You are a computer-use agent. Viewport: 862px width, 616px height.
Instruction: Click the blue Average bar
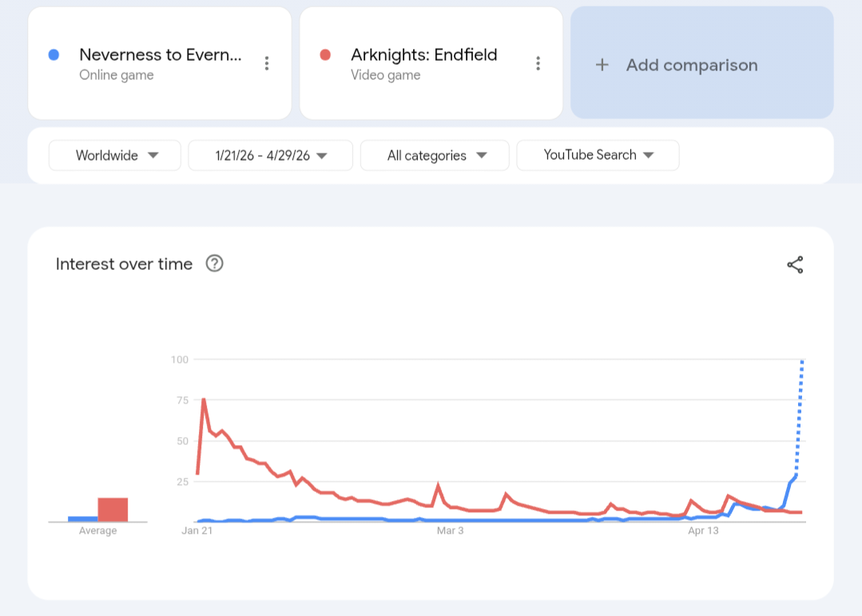click(x=83, y=519)
